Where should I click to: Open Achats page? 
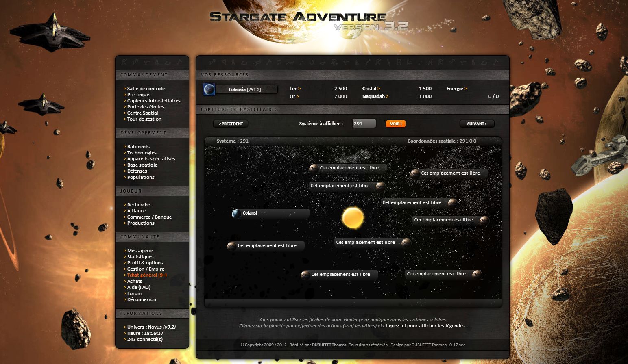pyautogui.click(x=135, y=281)
